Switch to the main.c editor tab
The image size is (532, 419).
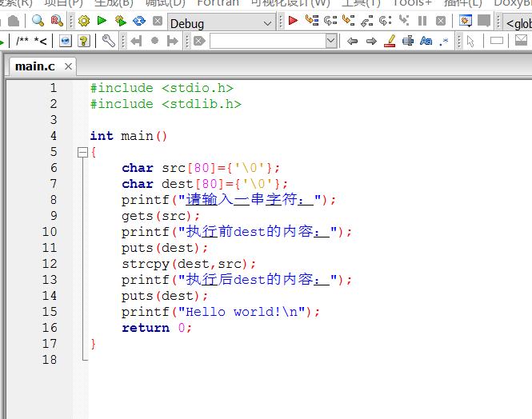pyautogui.click(x=35, y=66)
